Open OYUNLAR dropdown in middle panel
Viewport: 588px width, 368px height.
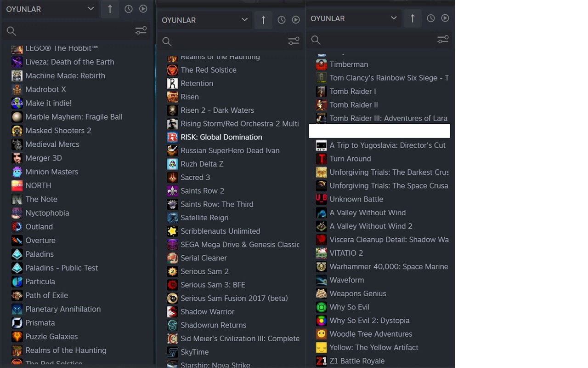[x=205, y=20]
